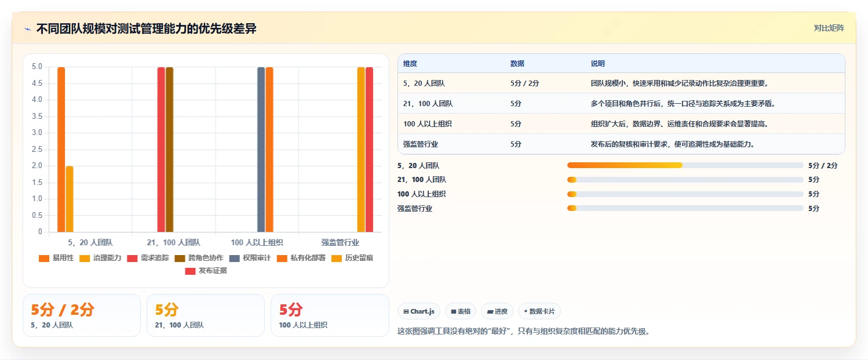868x360 pixels.
Task: Click the Chart.js tag pill
Action: click(x=420, y=311)
